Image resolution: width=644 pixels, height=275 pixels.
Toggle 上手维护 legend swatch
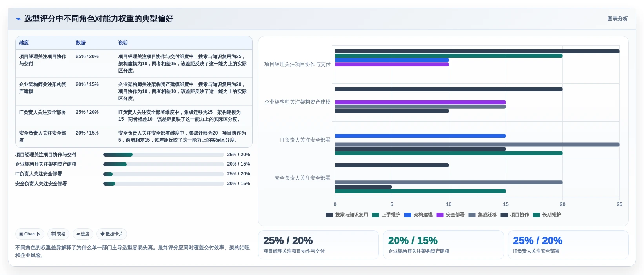[375, 215]
